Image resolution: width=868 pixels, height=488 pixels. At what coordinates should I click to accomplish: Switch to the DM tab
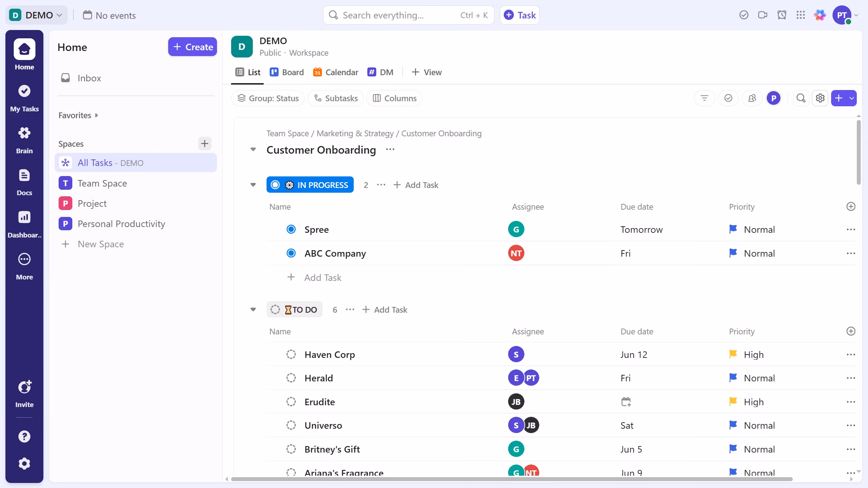(380, 72)
